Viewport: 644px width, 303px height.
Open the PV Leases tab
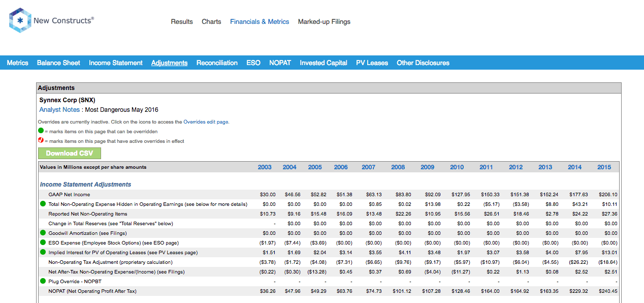tap(372, 63)
